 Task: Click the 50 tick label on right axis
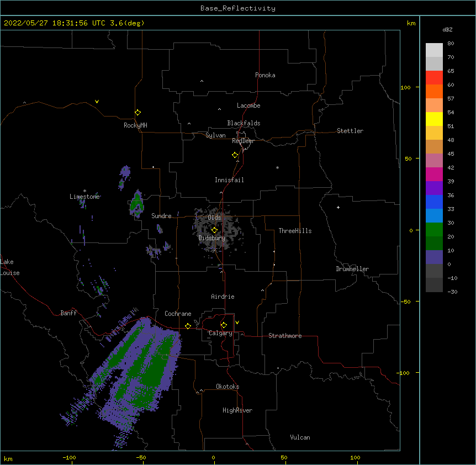tap(408, 158)
